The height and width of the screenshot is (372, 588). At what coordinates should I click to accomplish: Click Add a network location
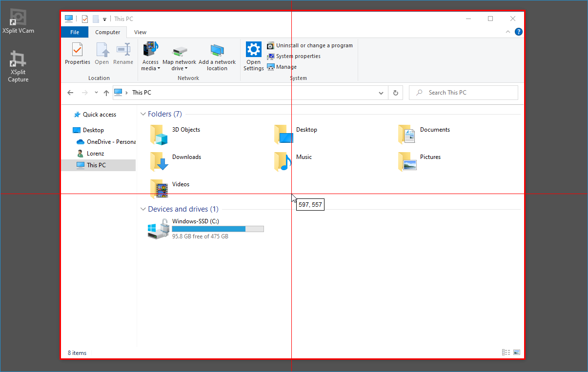(x=217, y=57)
